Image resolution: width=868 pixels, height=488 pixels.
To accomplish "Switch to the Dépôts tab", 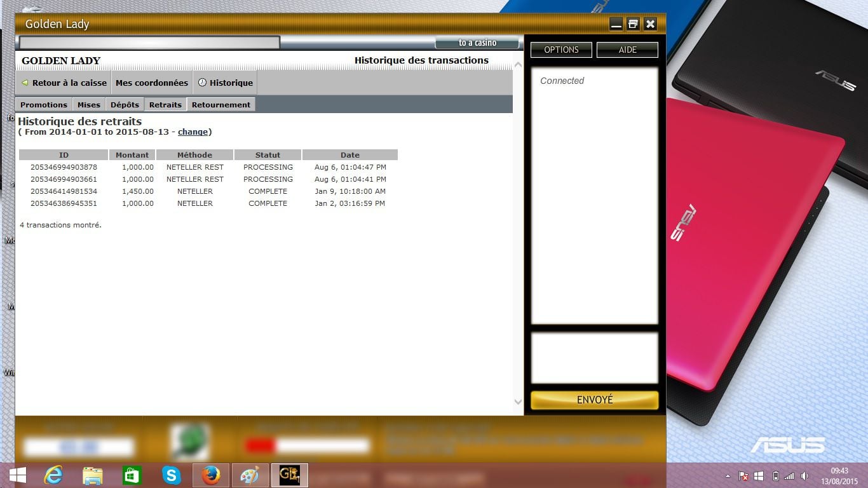I will 125,105.
